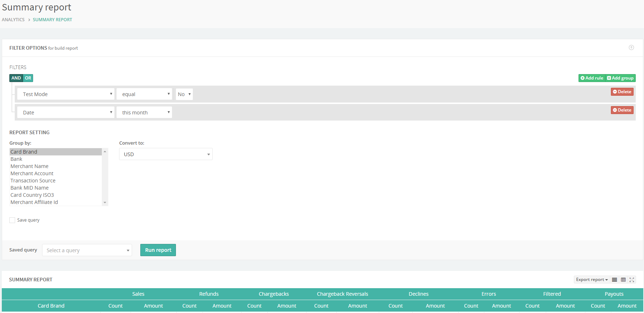Click the Sales Amount column header

154,306
